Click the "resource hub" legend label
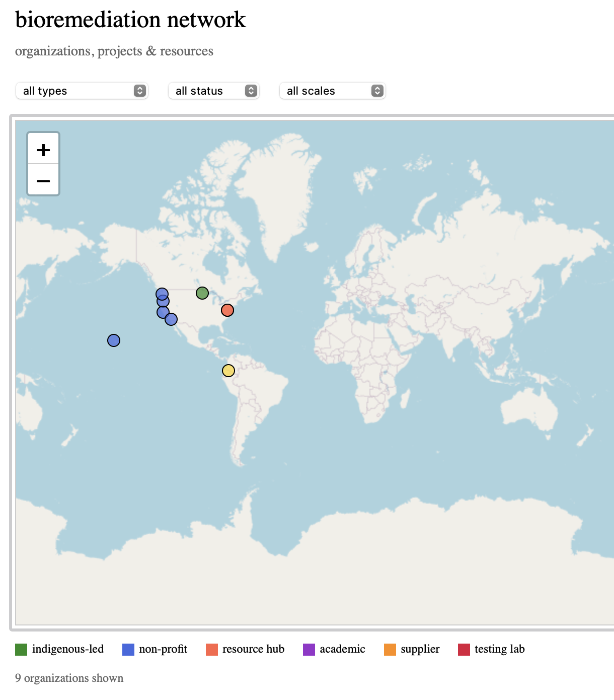 pyautogui.click(x=253, y=649)
